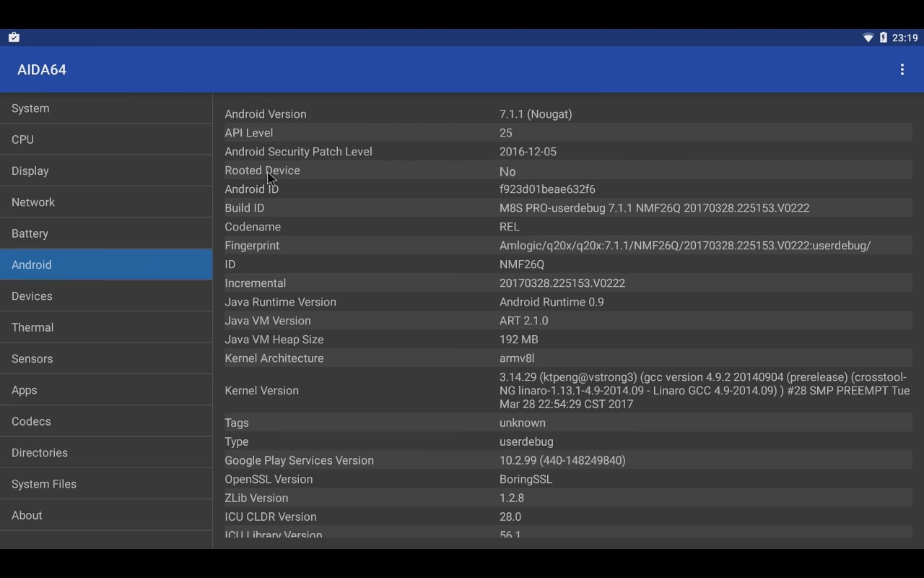Click the ICU CLDR value 28.0
Image resolution: width=924 pixels, height=578 pixels.
point(510,517)
